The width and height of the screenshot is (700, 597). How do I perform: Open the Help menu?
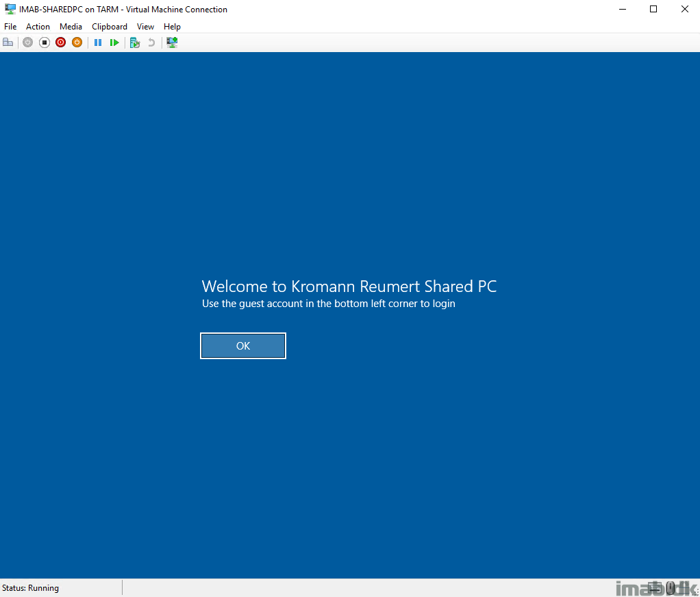click(172, 26)
